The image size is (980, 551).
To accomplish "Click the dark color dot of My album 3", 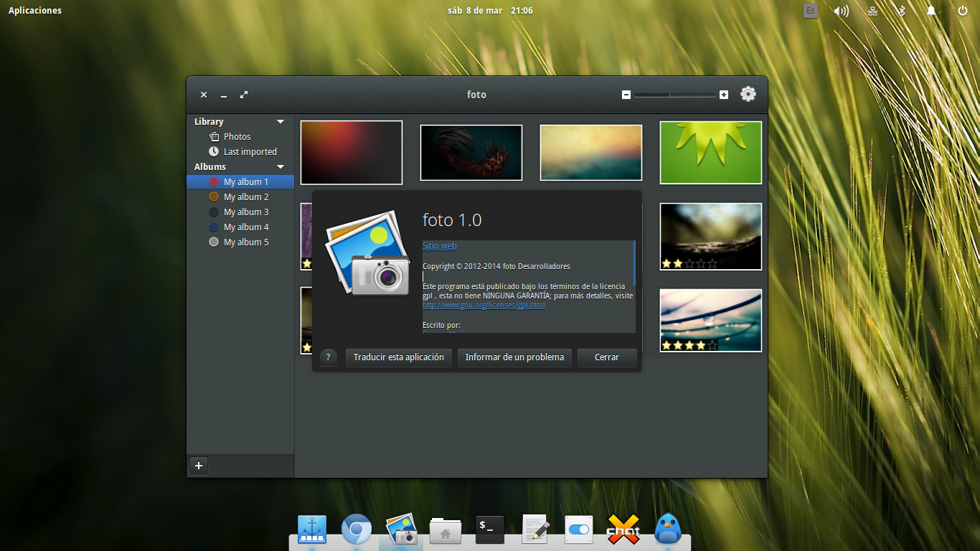I will pyautogui.click(x=214, y=212).
